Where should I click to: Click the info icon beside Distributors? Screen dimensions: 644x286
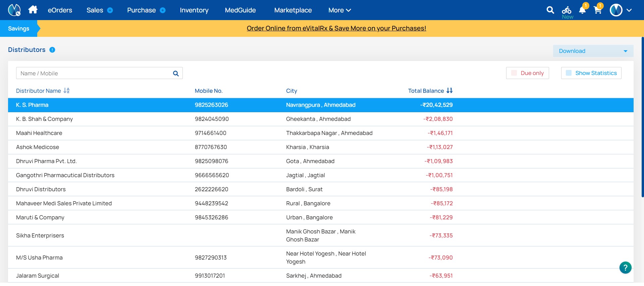tap(52, 50)
